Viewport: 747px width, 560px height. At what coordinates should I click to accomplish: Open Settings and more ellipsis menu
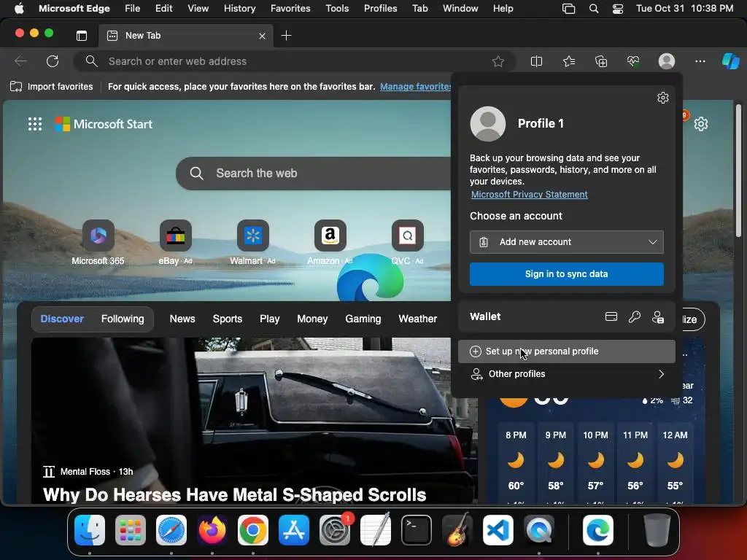click(700, 61)
